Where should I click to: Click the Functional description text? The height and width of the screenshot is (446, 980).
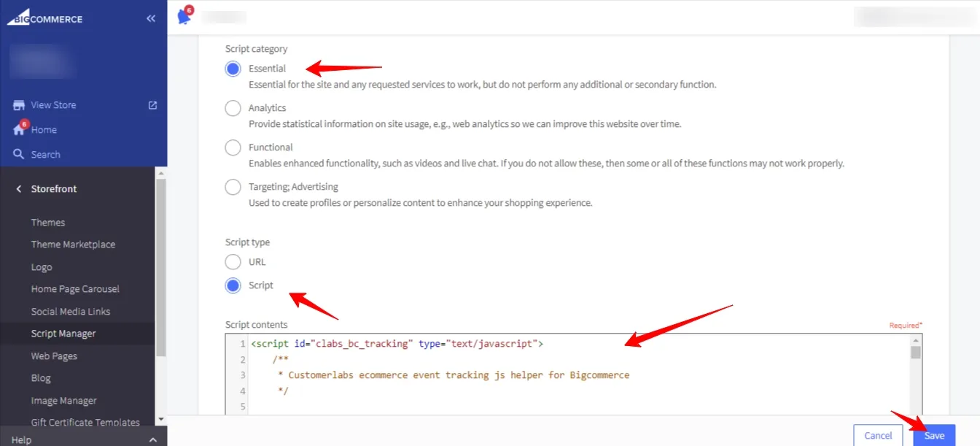(x=546, y=164)
